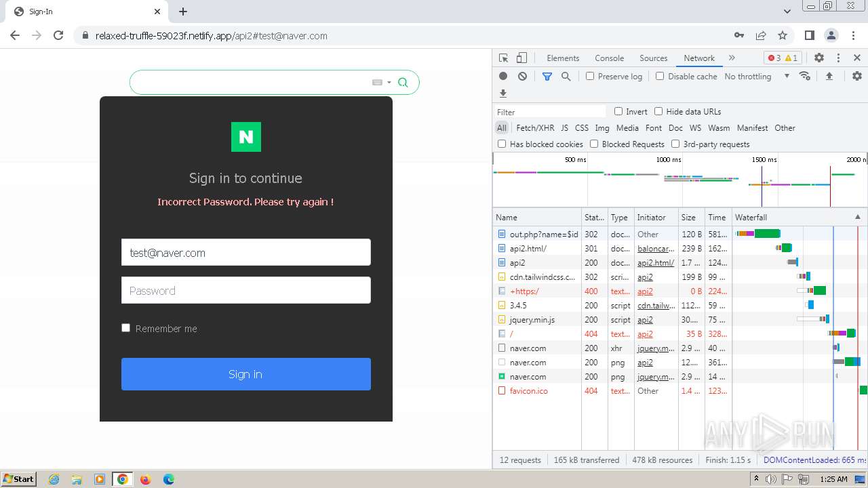Open baloncar initiator link for api2.html/
The height and width of the screenshot is (488, 868).
coord(656,249)
